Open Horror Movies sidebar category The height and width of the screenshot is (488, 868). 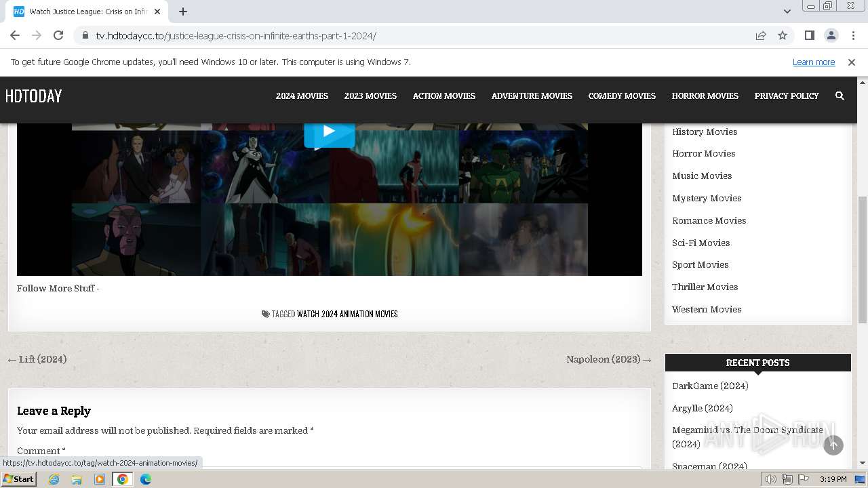(x=703, y=153)
